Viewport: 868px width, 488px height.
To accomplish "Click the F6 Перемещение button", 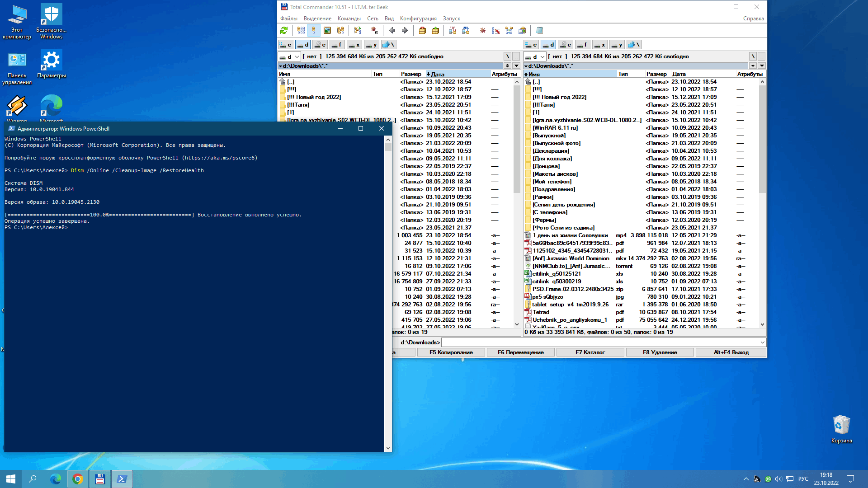I will point(520,352).
